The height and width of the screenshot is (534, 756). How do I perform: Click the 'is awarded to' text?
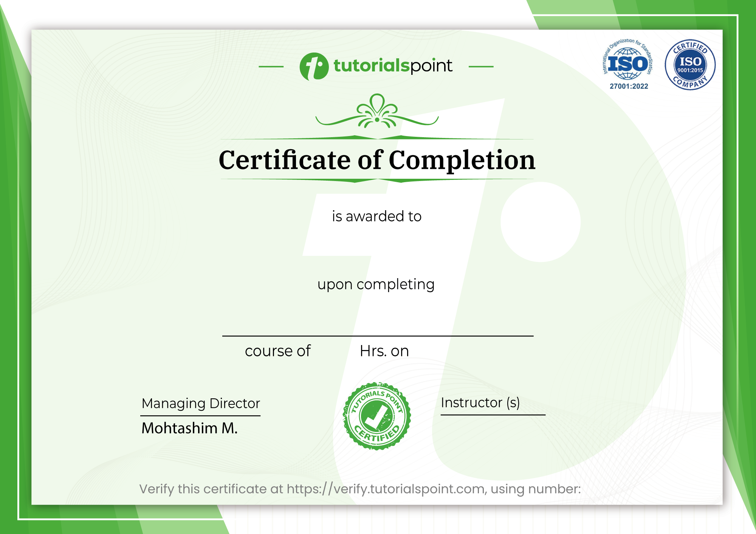tap(376, 216)
